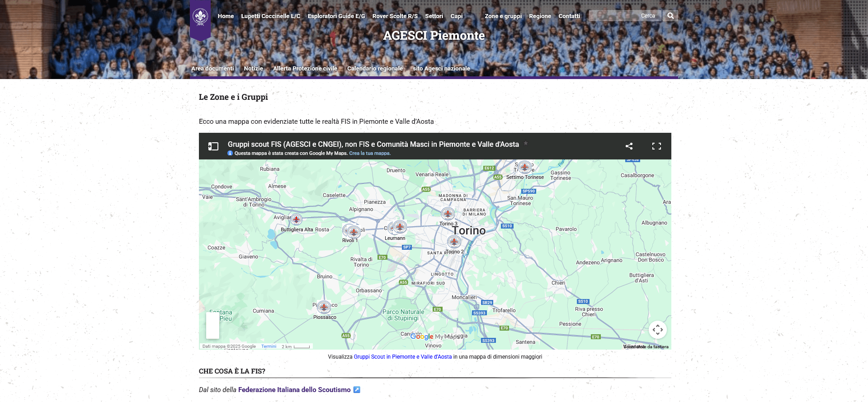Expand the Regione menu
868x402 pixels.
click(x=540, y=16)
